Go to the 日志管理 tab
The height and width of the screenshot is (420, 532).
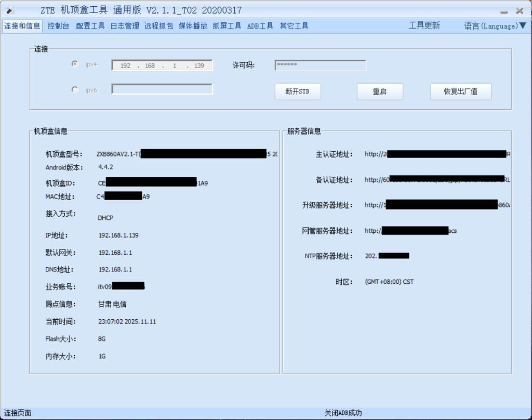point(125,25)
